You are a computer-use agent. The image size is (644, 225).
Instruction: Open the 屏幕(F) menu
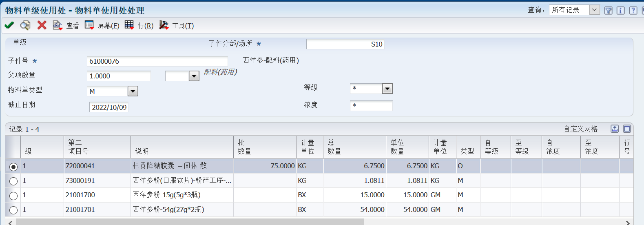[102, 26]
